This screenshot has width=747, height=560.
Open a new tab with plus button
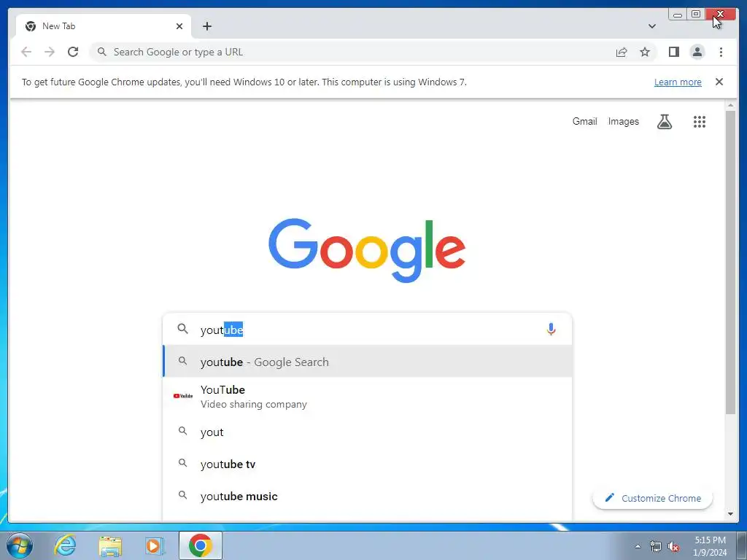pos(206,26)
